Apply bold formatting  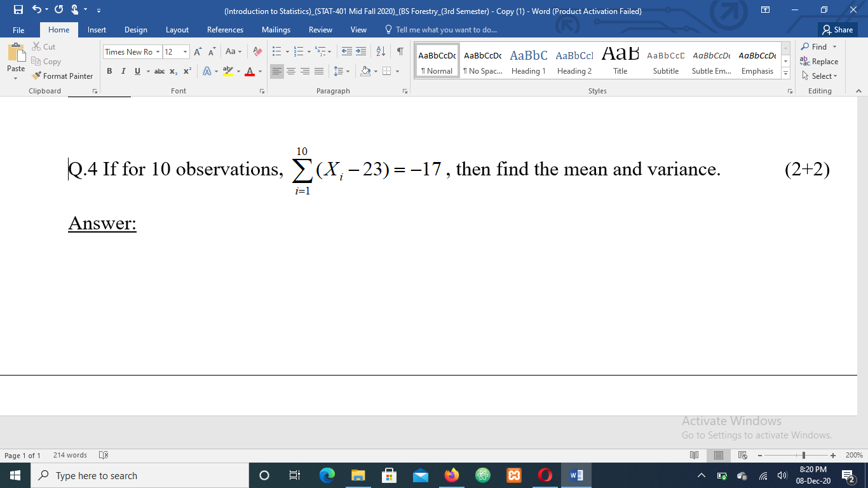coord(109,71)
